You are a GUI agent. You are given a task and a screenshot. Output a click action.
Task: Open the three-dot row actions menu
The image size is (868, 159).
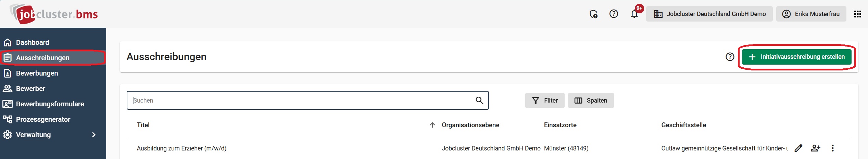[x=833, y=148]
